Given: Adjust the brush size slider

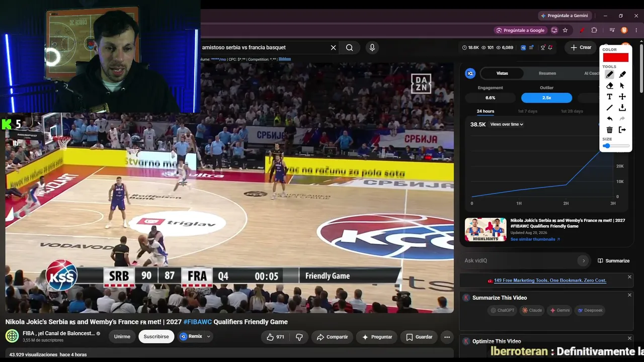Looking at the screenshot, I should (x=616, y=146).
